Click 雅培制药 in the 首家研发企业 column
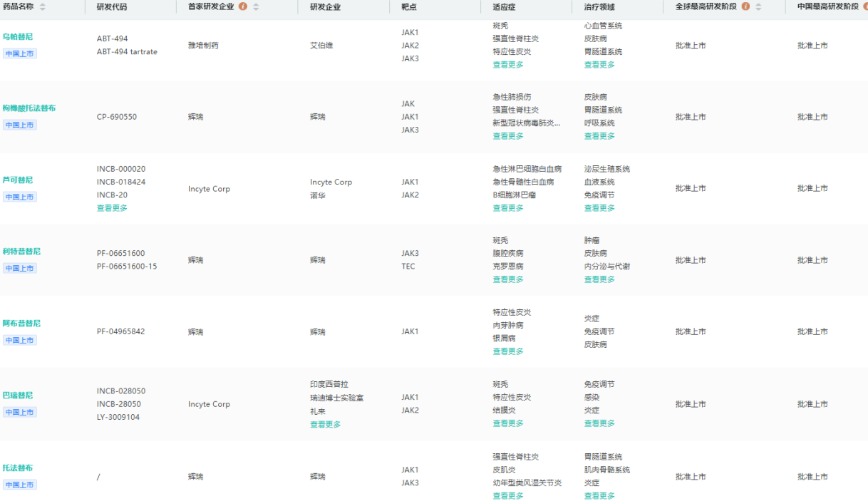The image size is (868, 501). tap(203, 46)
